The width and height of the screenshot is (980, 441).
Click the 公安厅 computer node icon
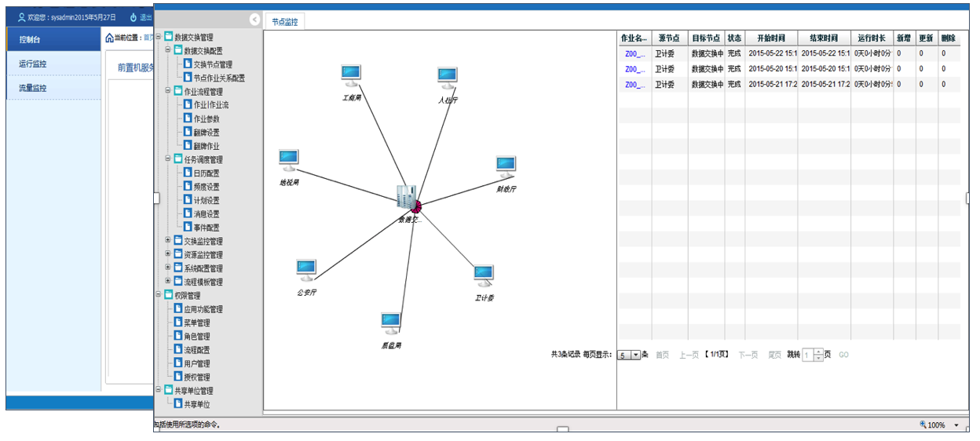(x=306, y=270)
